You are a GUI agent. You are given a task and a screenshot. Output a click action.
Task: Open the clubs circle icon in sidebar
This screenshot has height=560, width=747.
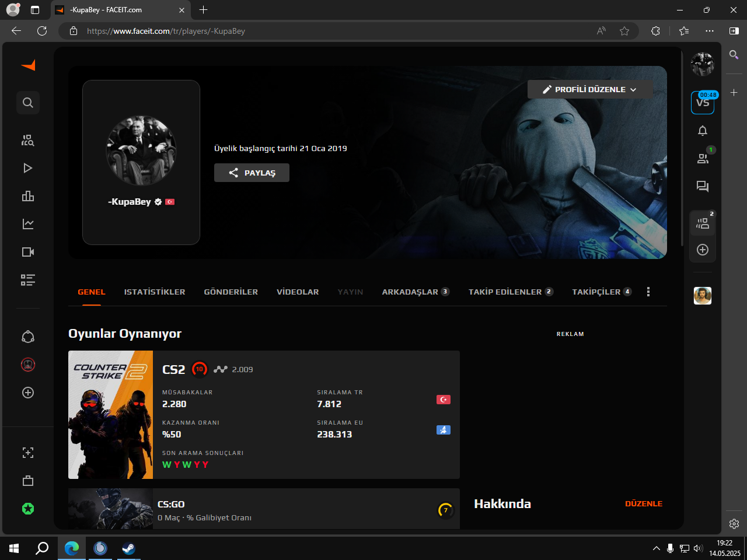(x=28, y=337)
